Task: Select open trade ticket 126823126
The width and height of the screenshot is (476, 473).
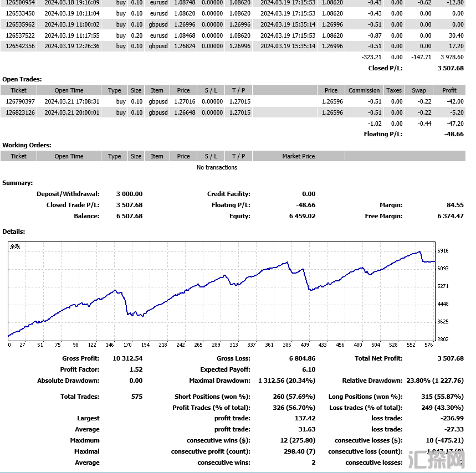Action: [21, 112]
